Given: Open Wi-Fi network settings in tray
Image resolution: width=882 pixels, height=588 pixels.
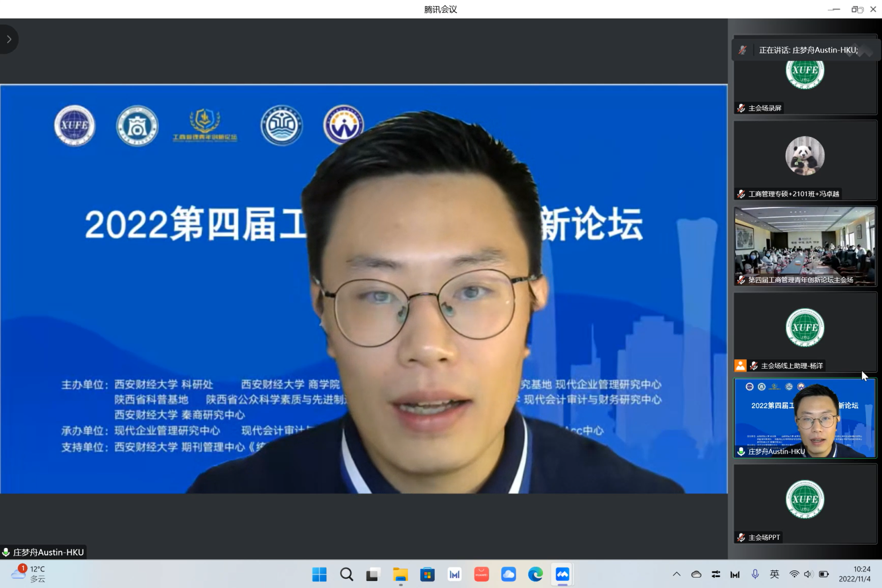Looking at the screenshot, I should coord(794,574).
